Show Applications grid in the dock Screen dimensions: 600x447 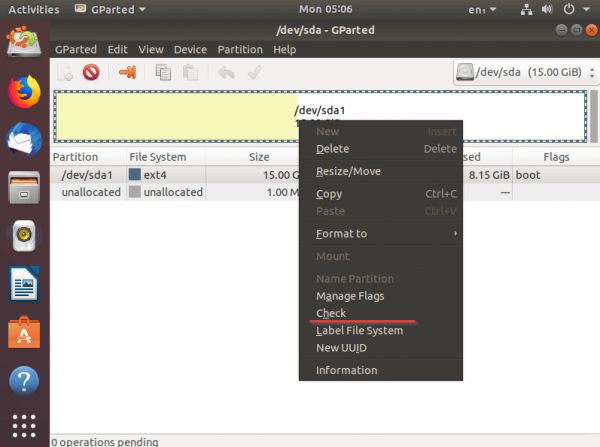24,426
